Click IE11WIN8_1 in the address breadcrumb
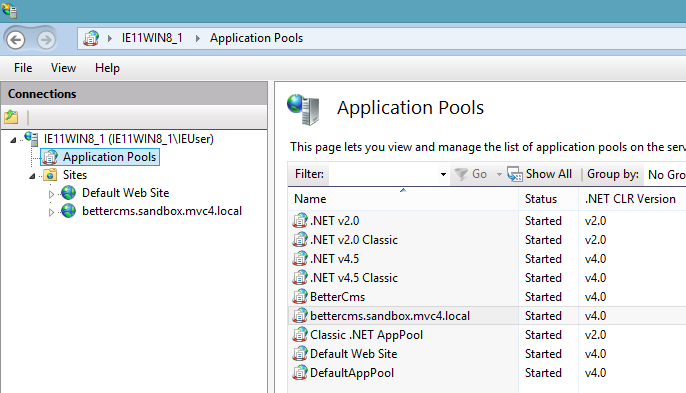Screen dimensions: 686x393 [x=152, y=38]
